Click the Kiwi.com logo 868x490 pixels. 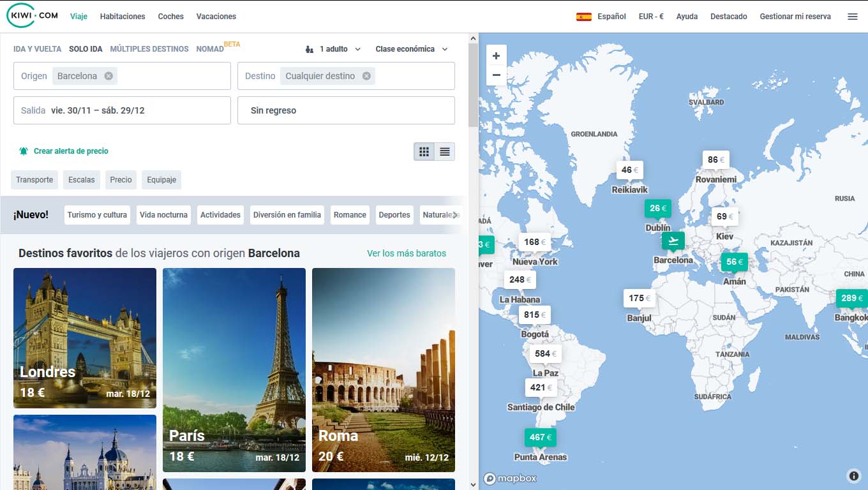32,16
